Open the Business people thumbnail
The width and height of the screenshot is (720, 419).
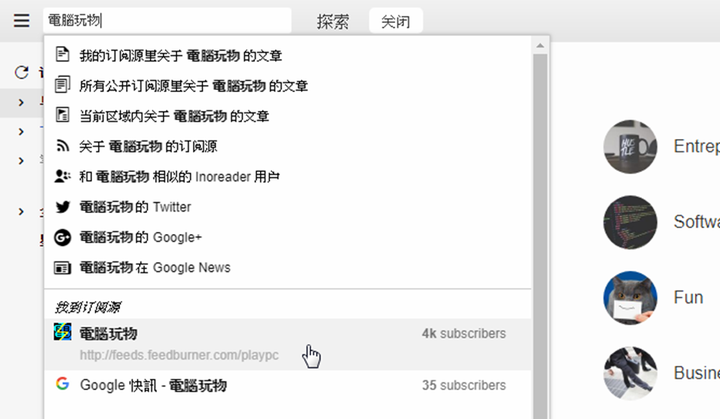[x=630, y=373]
